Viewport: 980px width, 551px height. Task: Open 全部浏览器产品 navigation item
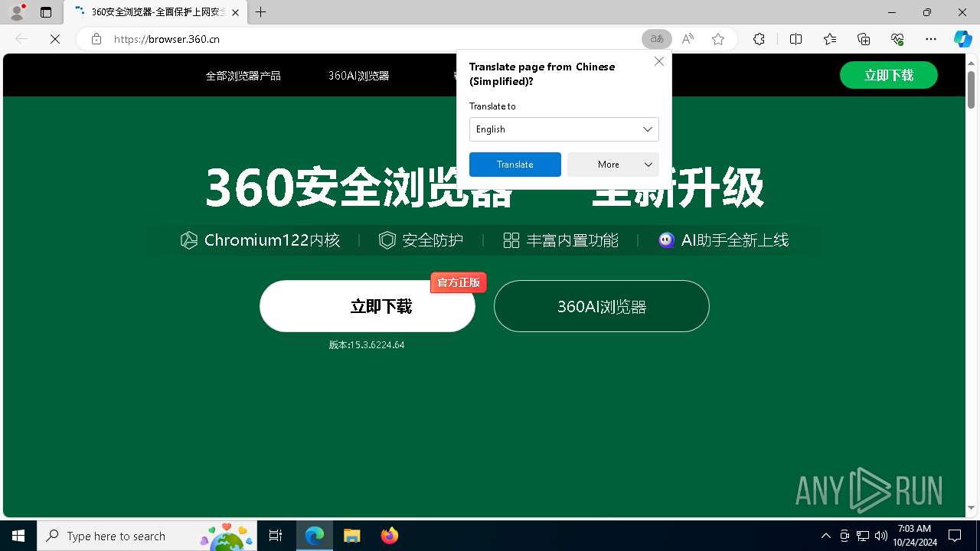[243, 76]
